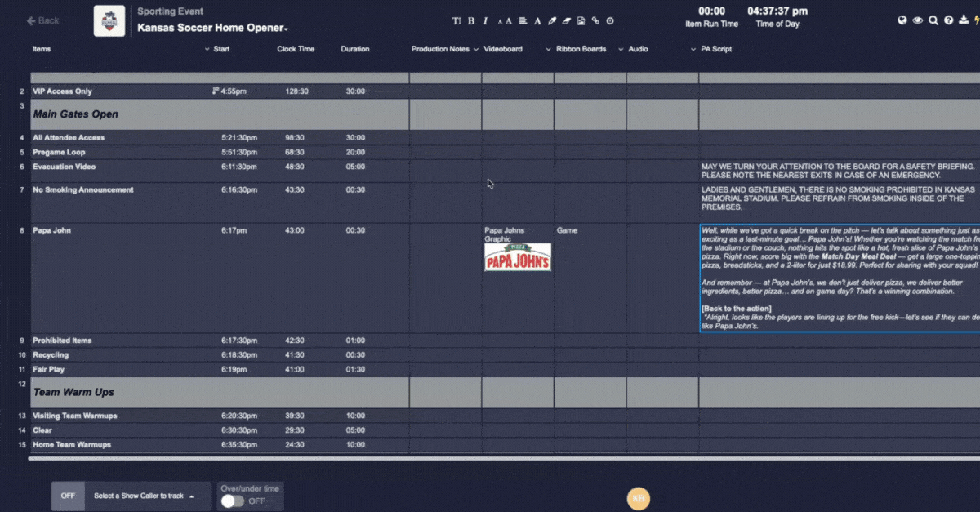
Task: Click the download export icon
Action: coord(964,20)
